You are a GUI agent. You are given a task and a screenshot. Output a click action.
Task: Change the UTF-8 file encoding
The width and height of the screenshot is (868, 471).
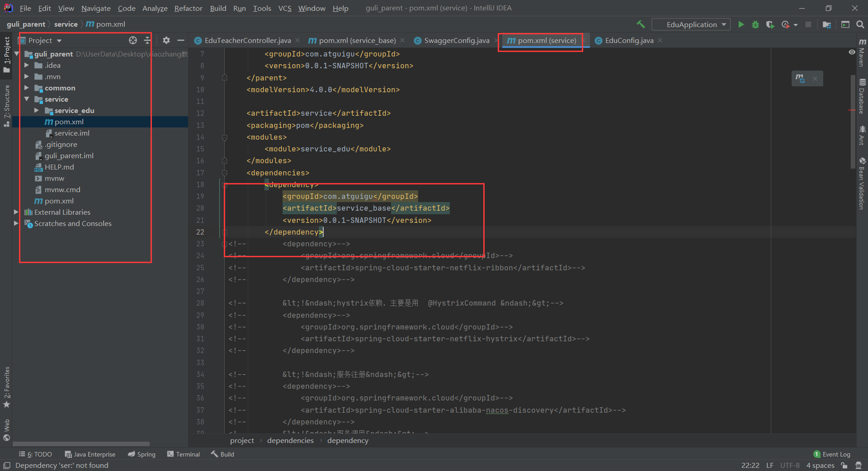point(790,466)
